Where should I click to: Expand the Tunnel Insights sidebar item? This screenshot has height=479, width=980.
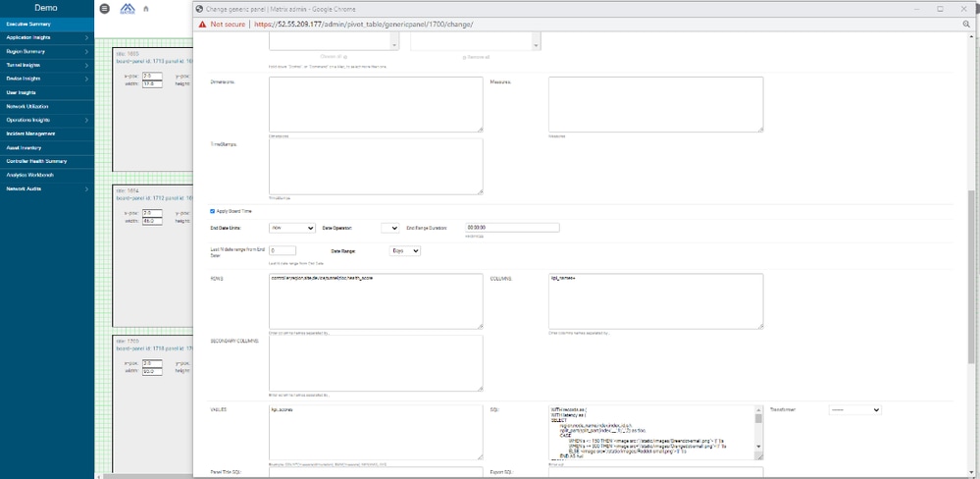pos(86,65)
